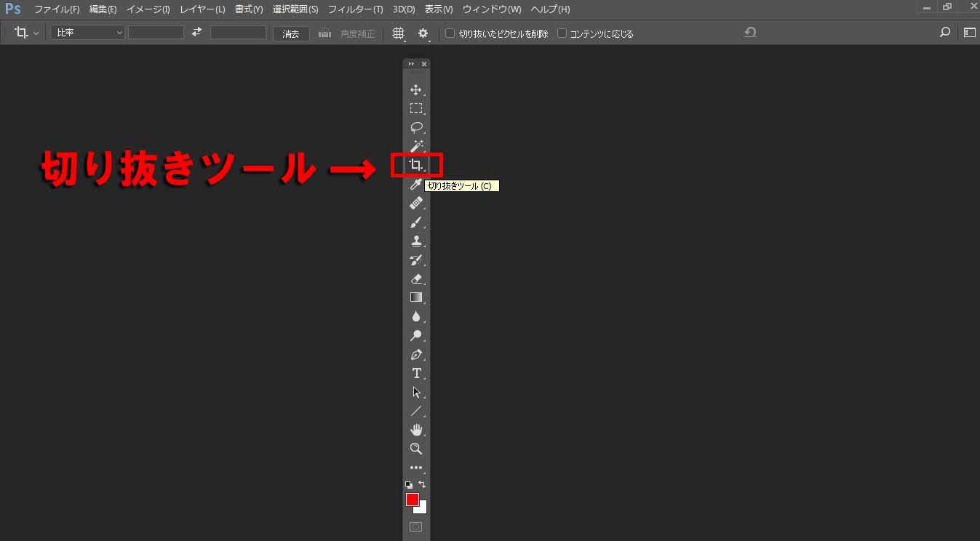Viewport: 980px width, 541px height.
Task: Click the crop height input field
Action: 238,33
